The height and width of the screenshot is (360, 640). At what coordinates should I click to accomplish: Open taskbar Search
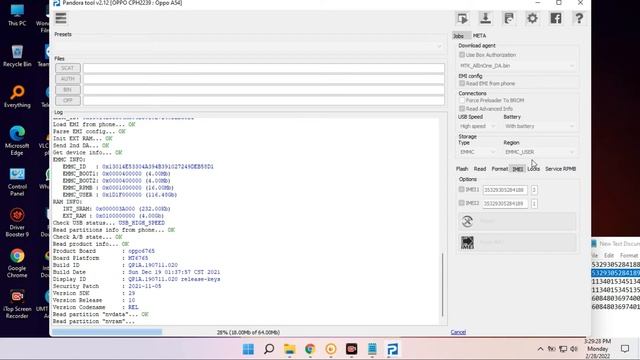click(269, 349)
